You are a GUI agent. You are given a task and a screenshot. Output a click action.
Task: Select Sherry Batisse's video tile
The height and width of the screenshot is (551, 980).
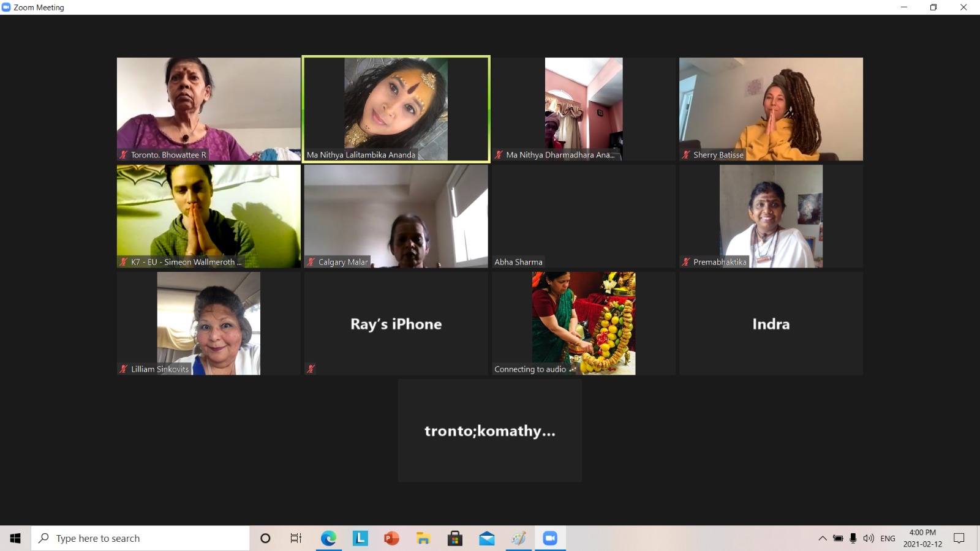(771, 109)
